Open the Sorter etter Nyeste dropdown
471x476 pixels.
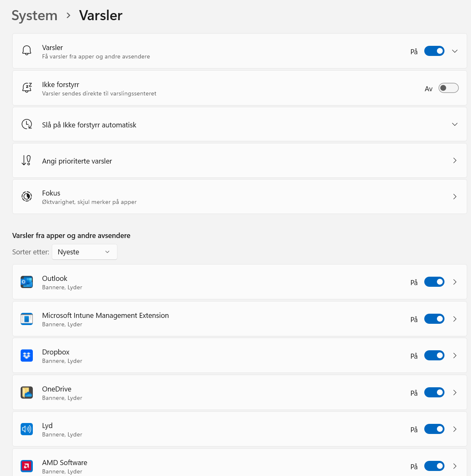point(84,252)
